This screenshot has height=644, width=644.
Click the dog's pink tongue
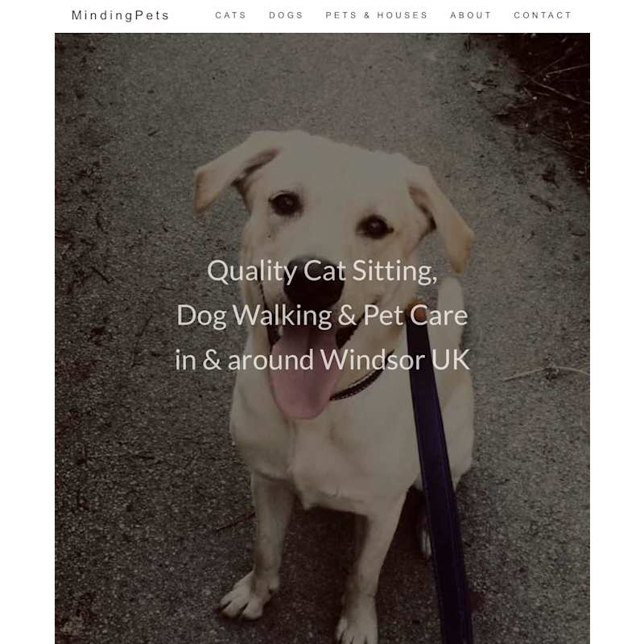303,376
